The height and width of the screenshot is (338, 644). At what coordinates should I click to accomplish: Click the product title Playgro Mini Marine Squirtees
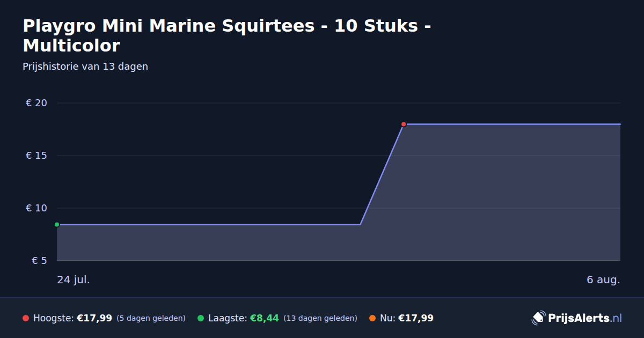tap(226, 35)
